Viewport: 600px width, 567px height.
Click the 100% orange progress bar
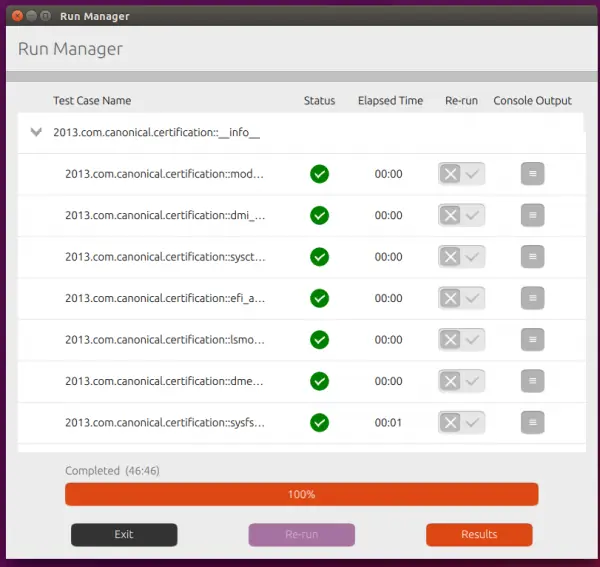click(x=302, y=494)
